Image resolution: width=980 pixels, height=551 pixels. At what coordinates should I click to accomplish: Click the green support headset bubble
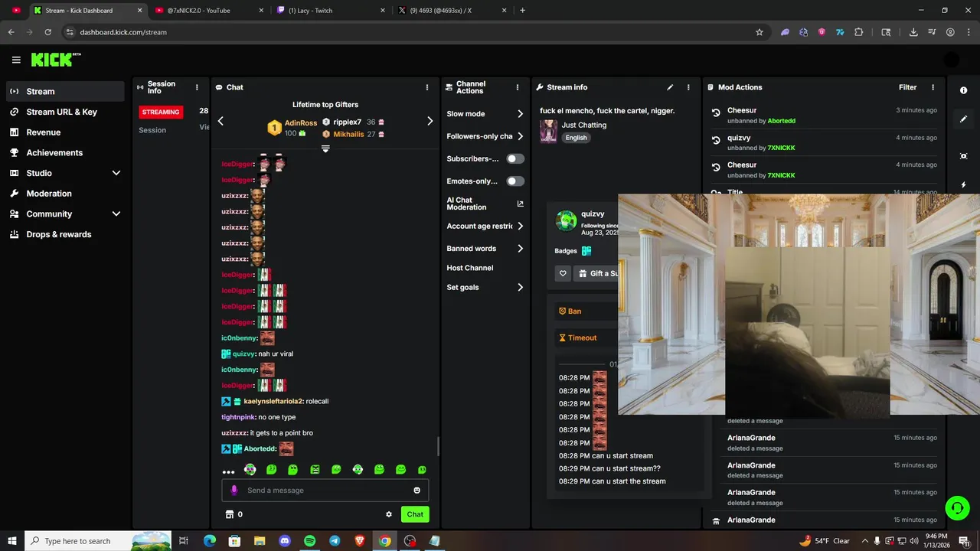[957, 507]
